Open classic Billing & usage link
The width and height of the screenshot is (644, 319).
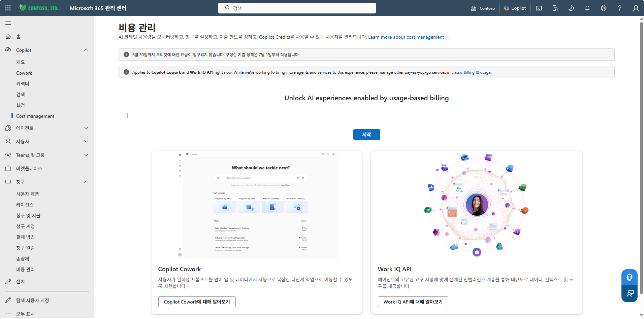coord(471,72)
